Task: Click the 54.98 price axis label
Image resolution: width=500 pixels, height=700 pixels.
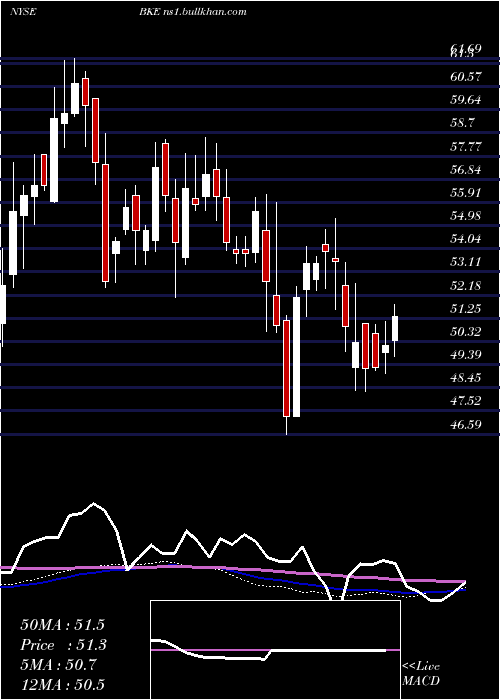Action: [466, 216]
